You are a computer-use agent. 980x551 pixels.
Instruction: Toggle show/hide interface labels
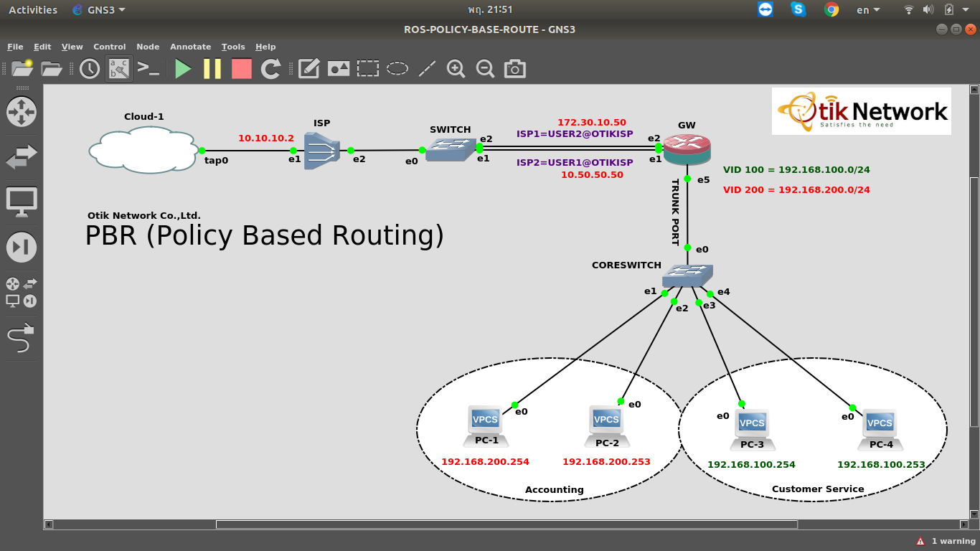tap(119, 69)
